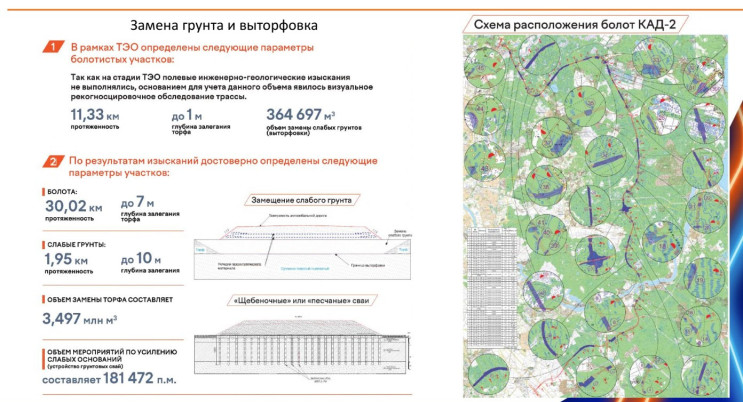This screenshot has height=402, width=743.
Task: Click the data table inside the map
Action: 492,288
